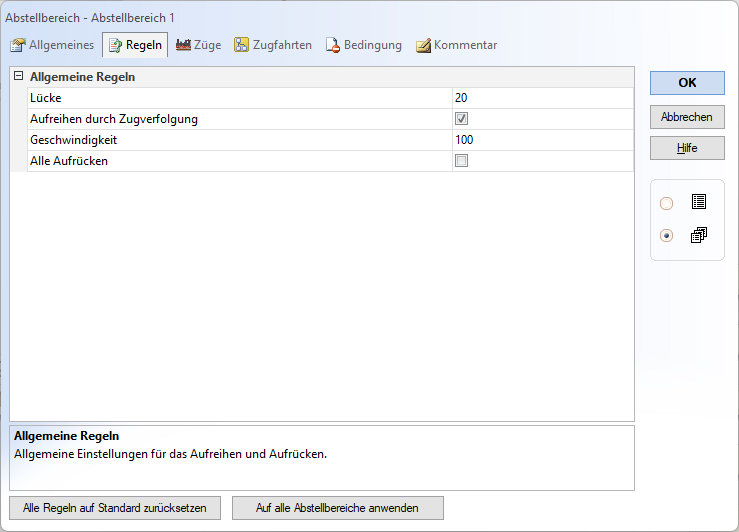This screenshot has height=532, width=739.
Task: Click the stacked pages view icon
Action: tap(698, 236)
